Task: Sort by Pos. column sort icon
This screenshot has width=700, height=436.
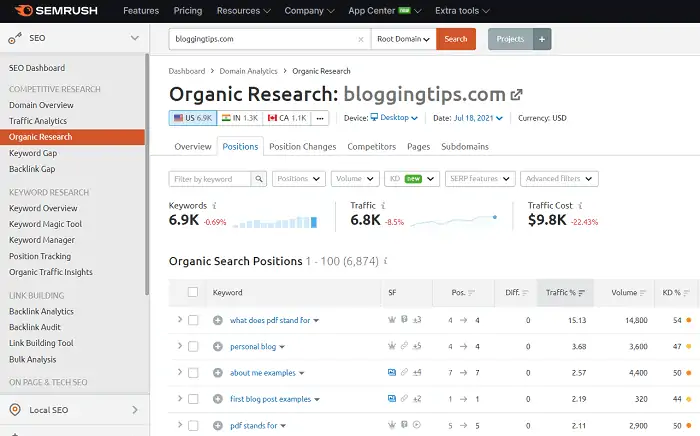Action: click(471, 293)
